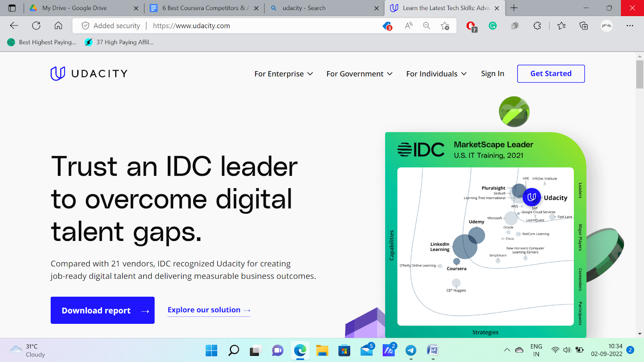Image resolution: width=644 pixels, height=362 pixels.
Task: Open Windows taskbar search magnifier
Action: tap(233, 350)
